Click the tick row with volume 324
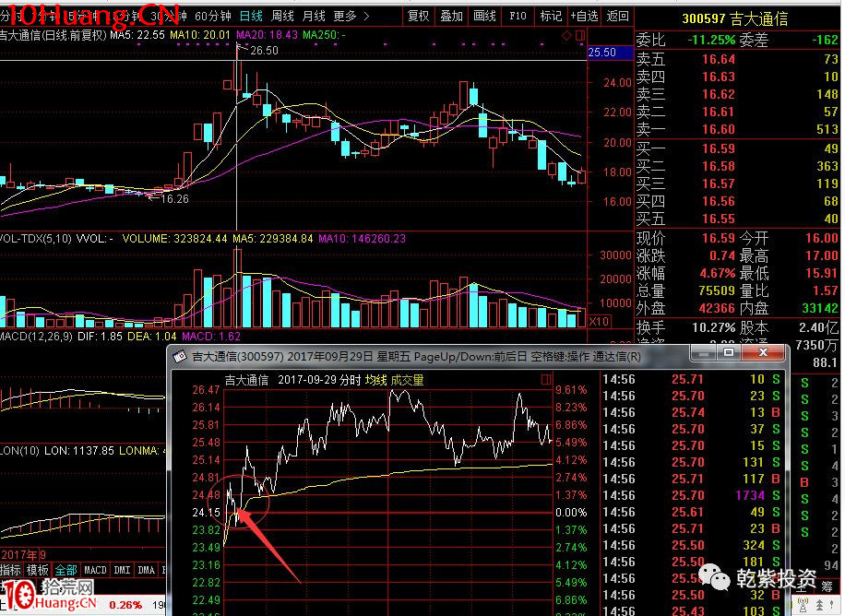Image resolution: width=845 pixels, height=616 pixels. 692,545
